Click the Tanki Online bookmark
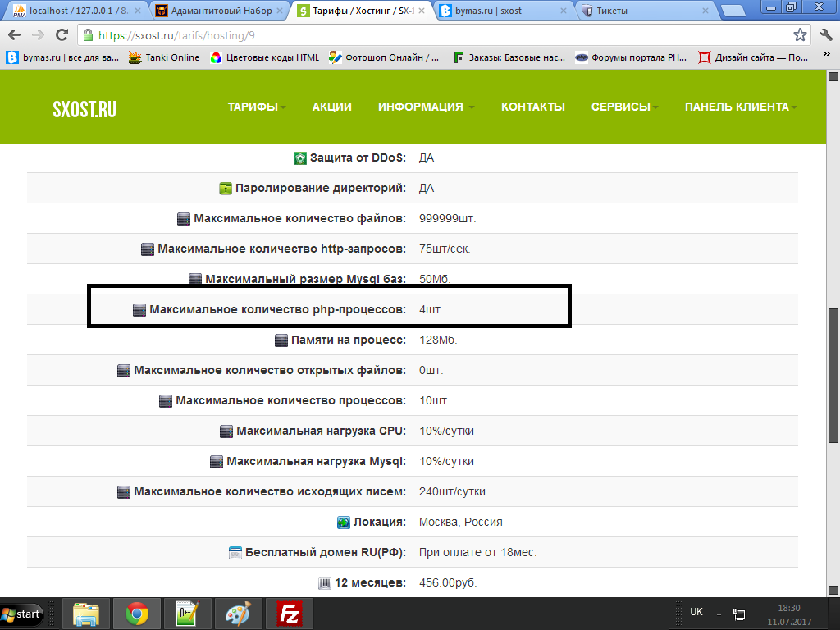The height and width of the screenshot is (630, 840). click(163, 57)
